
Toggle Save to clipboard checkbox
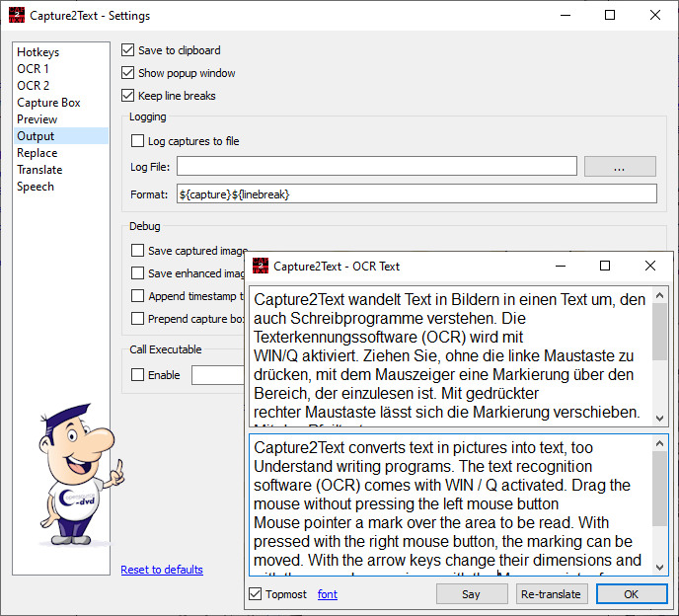pos(127,50)
